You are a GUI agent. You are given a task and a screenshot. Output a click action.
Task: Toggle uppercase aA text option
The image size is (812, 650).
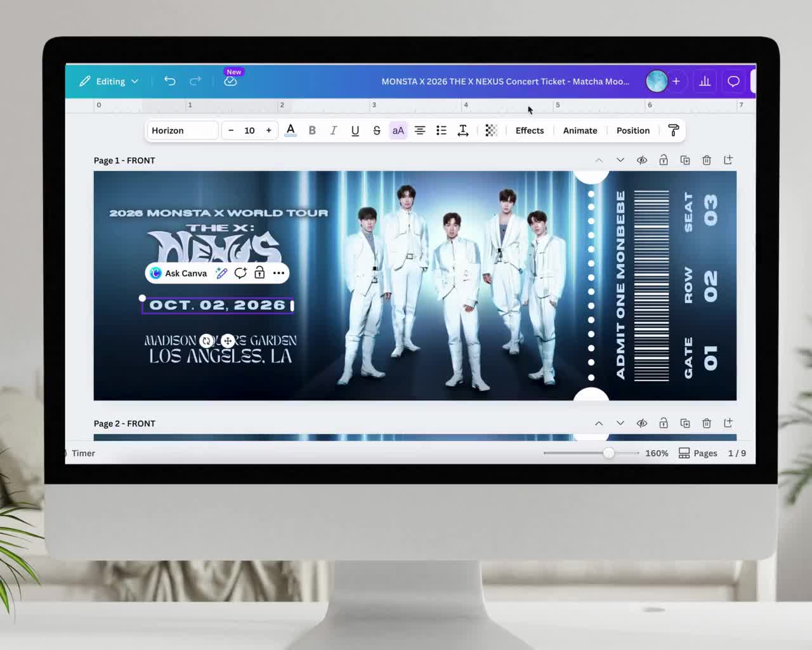click(x=398, y=130)
